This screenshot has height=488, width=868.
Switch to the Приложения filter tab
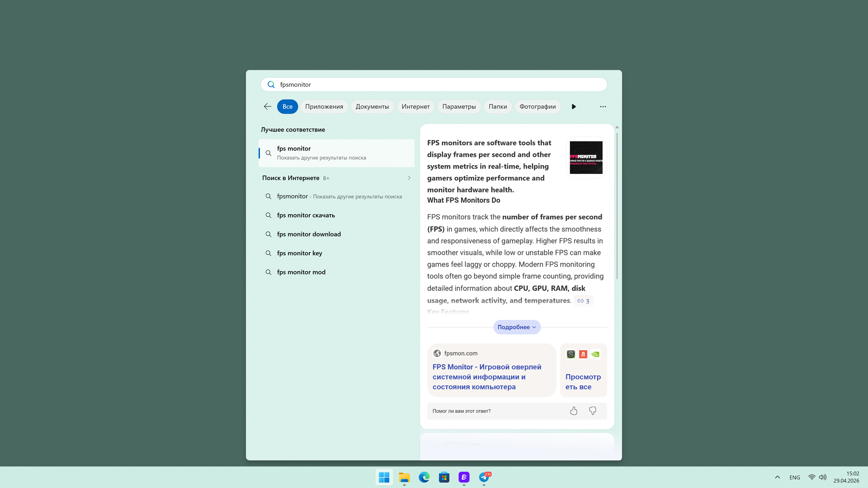click(324, 107)
